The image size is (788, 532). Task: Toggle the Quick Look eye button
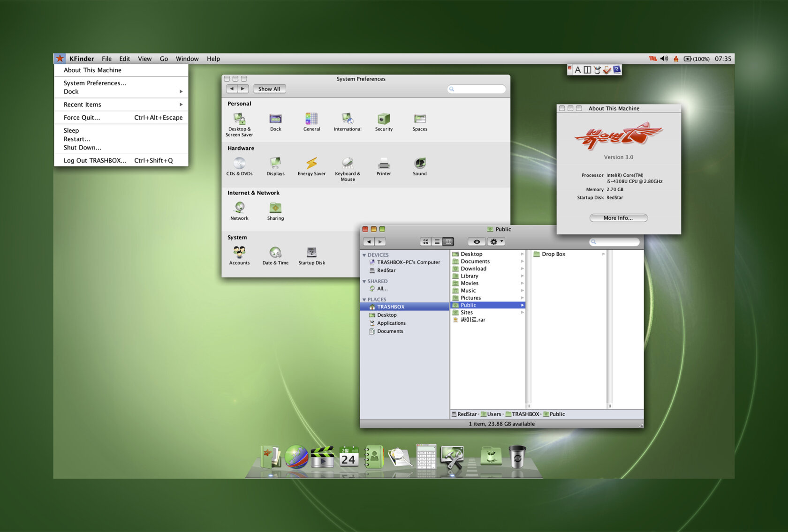click(477, 242)
